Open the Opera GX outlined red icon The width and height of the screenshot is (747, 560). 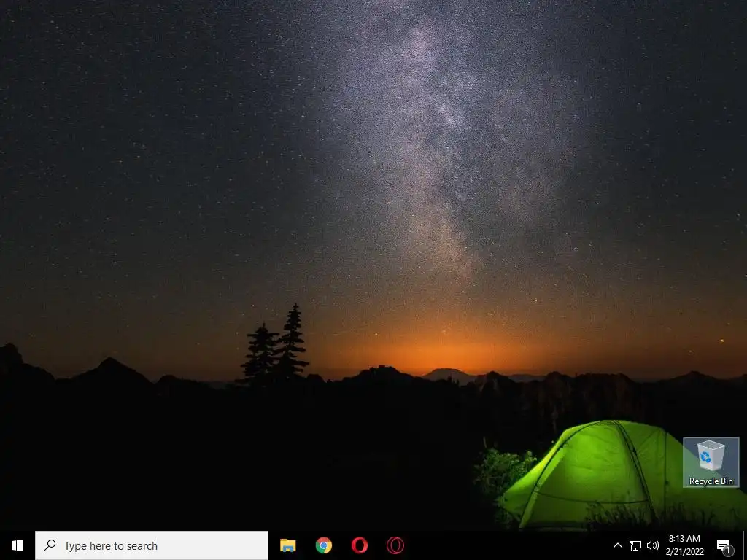click(395, 545)
